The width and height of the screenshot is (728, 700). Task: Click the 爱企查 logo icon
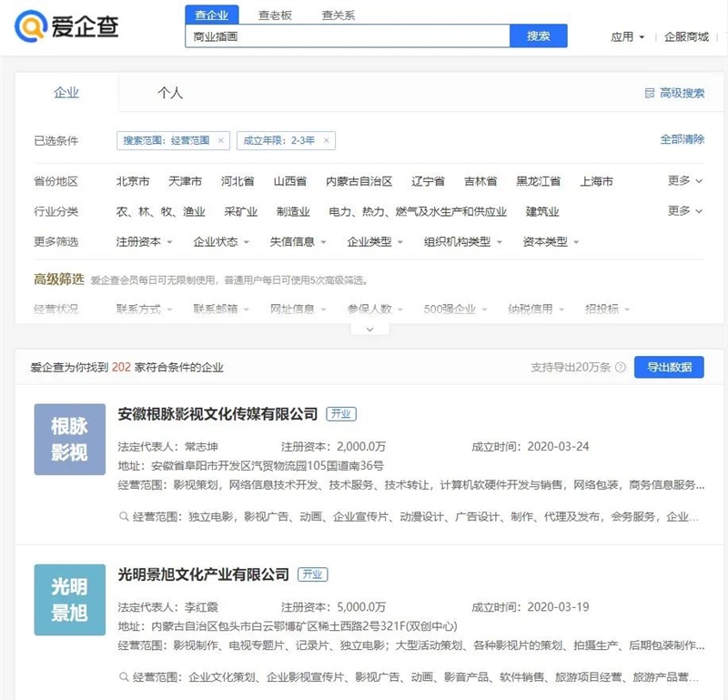31,26
